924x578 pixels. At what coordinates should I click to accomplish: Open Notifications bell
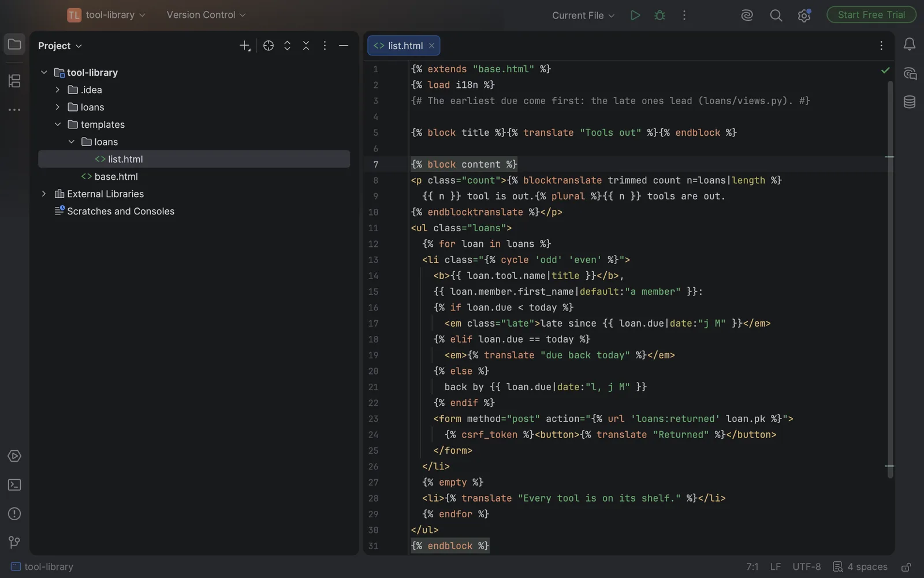(x=910, y=44)
